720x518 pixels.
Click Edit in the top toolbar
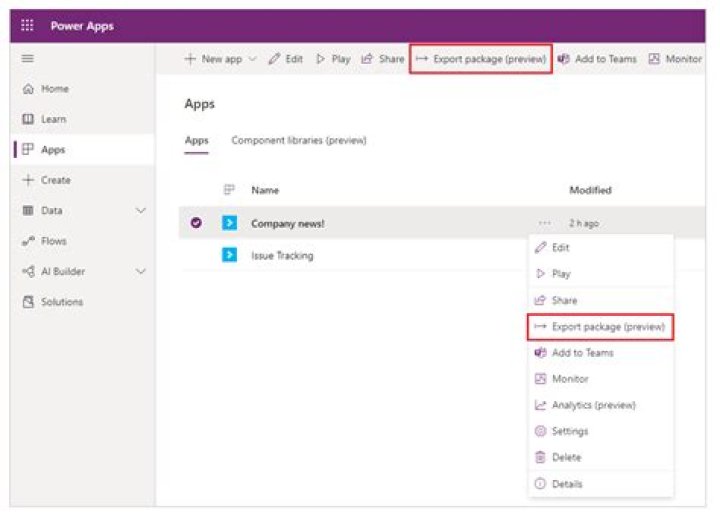(x=286, y=59)
